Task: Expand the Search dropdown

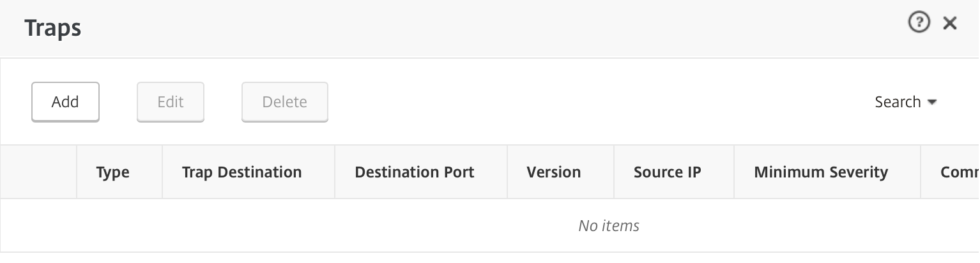Action: (x=905, y=102)
